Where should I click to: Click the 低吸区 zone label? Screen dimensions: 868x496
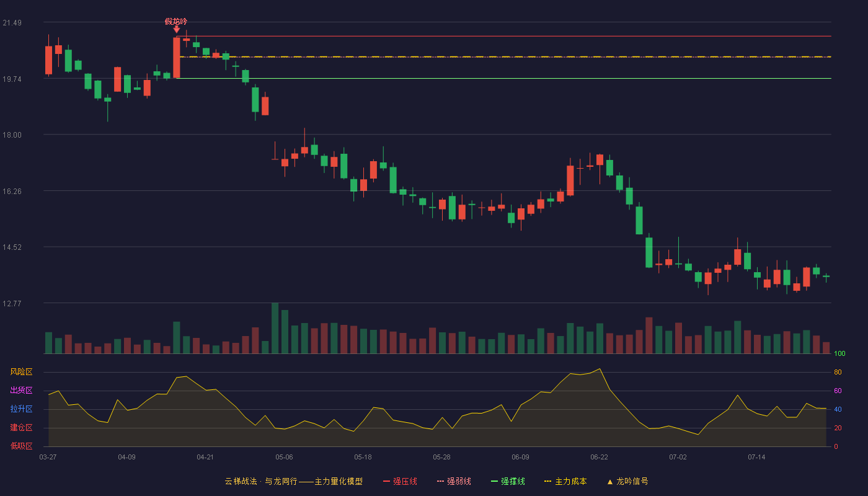(21, 446)
